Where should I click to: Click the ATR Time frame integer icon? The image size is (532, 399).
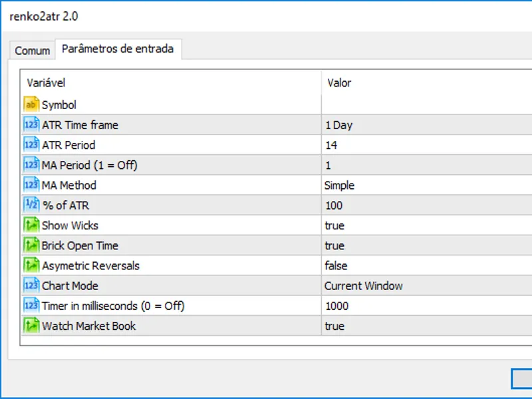31,124
